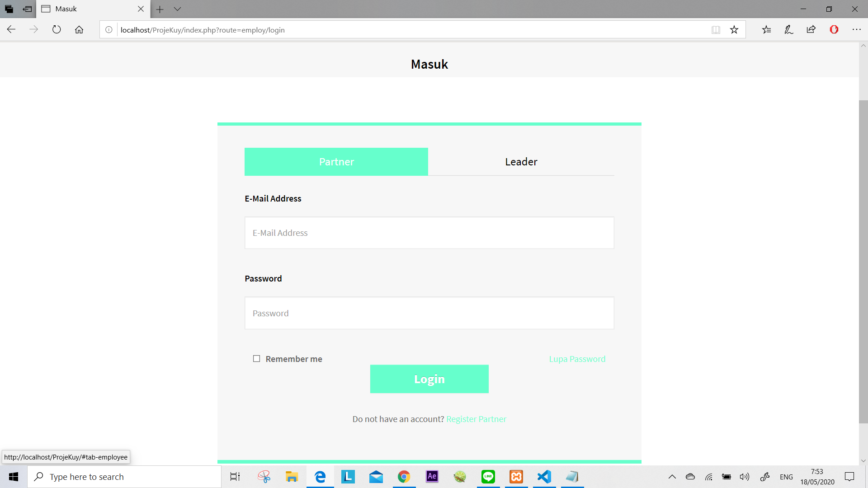Show the tabs you've set aside
This screenshot has width=868, height=488.
9,9
